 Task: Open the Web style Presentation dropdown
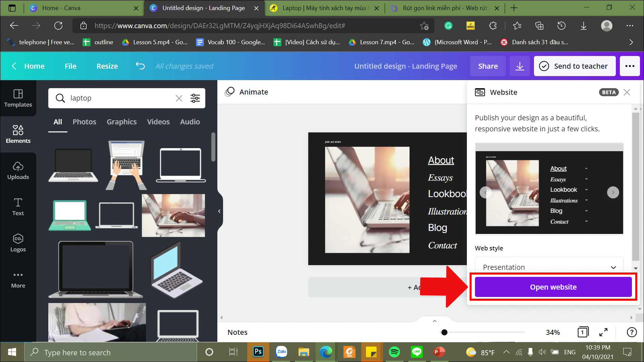click(549, 267)
